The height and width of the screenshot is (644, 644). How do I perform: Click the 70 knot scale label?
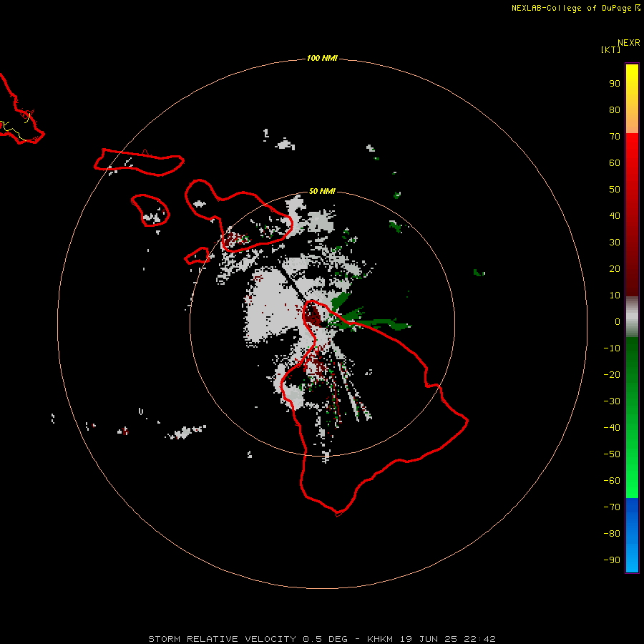click(615, 137)
